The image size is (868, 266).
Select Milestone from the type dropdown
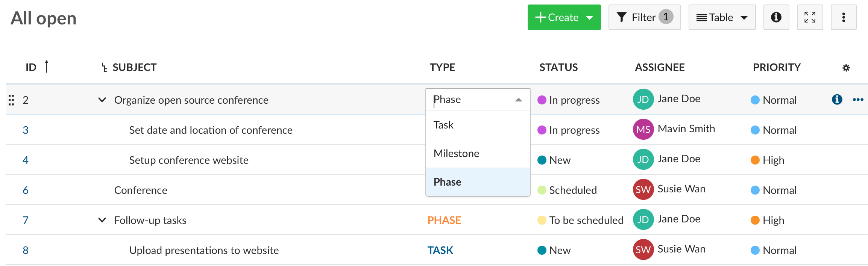[456, 153]
